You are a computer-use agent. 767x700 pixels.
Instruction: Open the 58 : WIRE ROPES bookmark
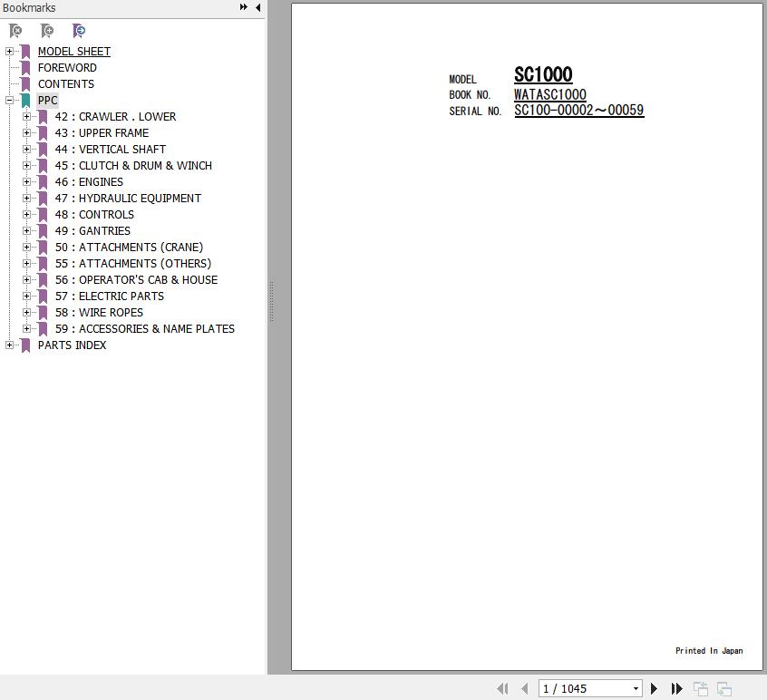[100, 313]
